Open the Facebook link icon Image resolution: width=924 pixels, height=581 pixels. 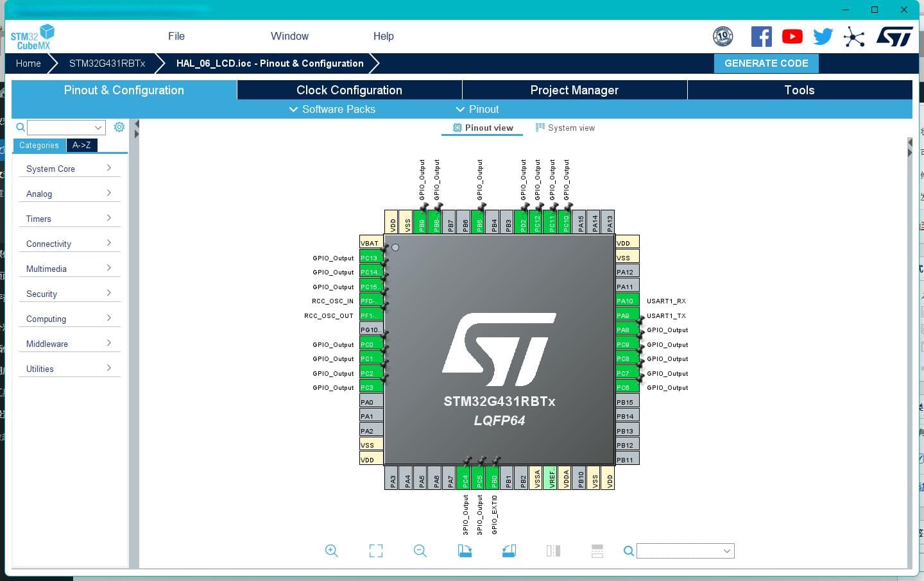click(762, 37)
